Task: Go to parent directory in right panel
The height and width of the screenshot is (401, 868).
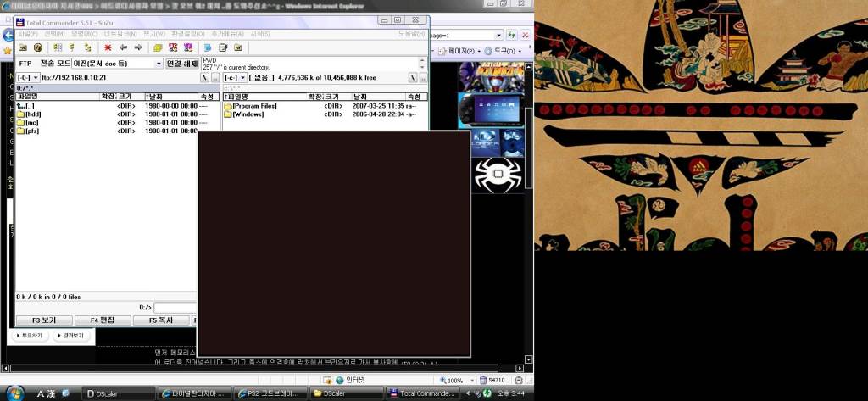Action: (422, 78)
